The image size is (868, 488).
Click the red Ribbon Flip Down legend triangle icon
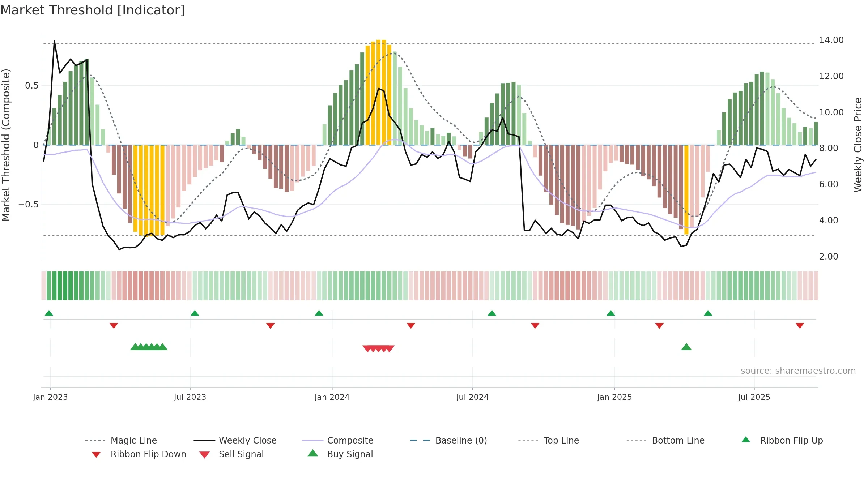(96, 455)
